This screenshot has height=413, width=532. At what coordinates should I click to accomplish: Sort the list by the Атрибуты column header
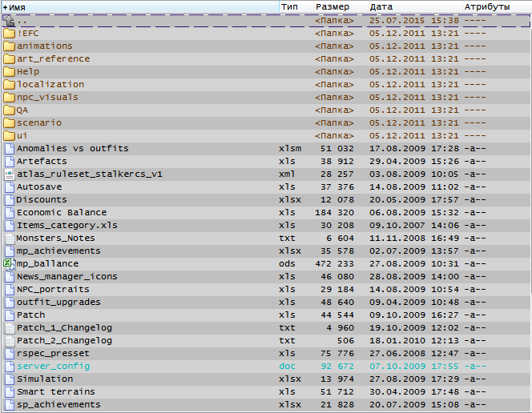point(497,6)
